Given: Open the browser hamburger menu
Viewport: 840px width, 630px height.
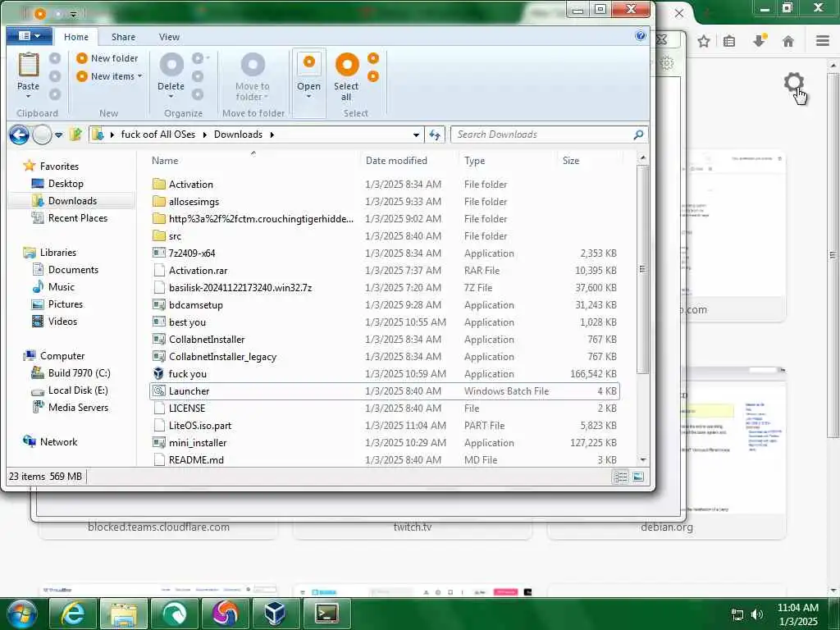Looking at the screenshot, I should click(823, 41).
